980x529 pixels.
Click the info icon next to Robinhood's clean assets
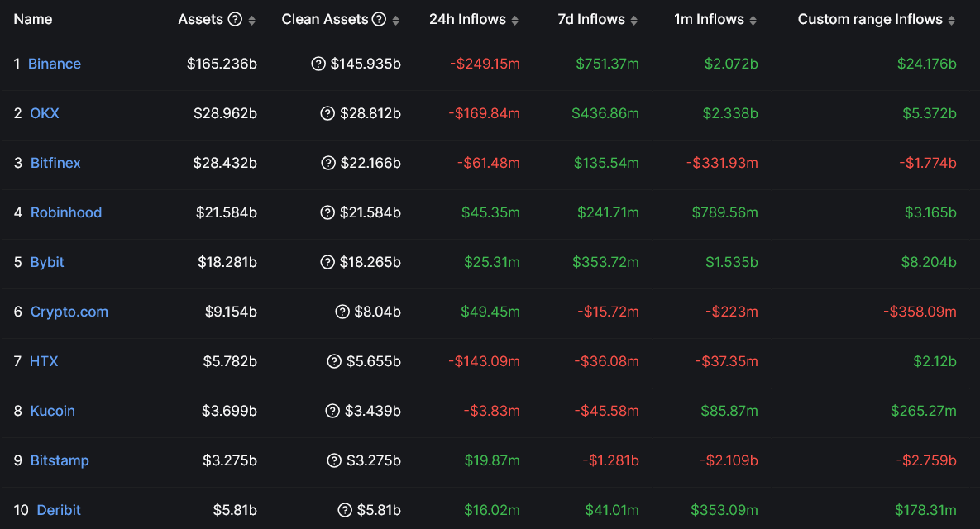click(x=327, y=212)
